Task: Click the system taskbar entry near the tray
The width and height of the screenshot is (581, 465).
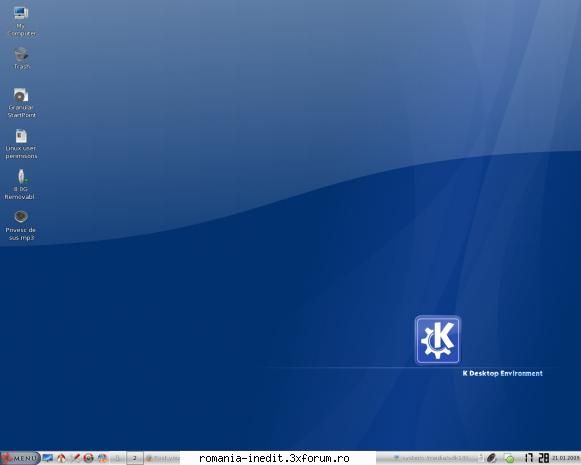Action: tap(434, 458)
